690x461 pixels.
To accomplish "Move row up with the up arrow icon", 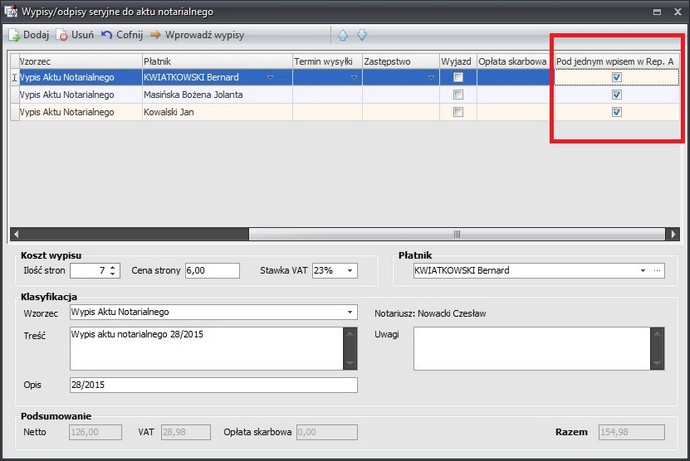I will click(343, 34).
